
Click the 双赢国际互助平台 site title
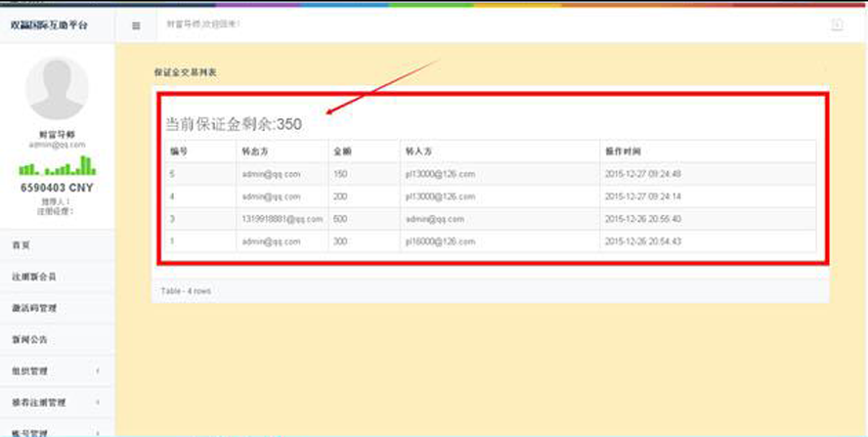pos(49,25)
